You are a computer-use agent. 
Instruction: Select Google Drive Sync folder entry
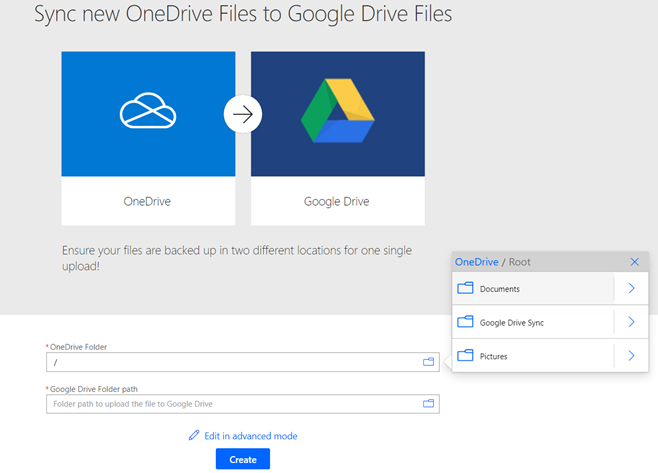[x=511, y=322]
